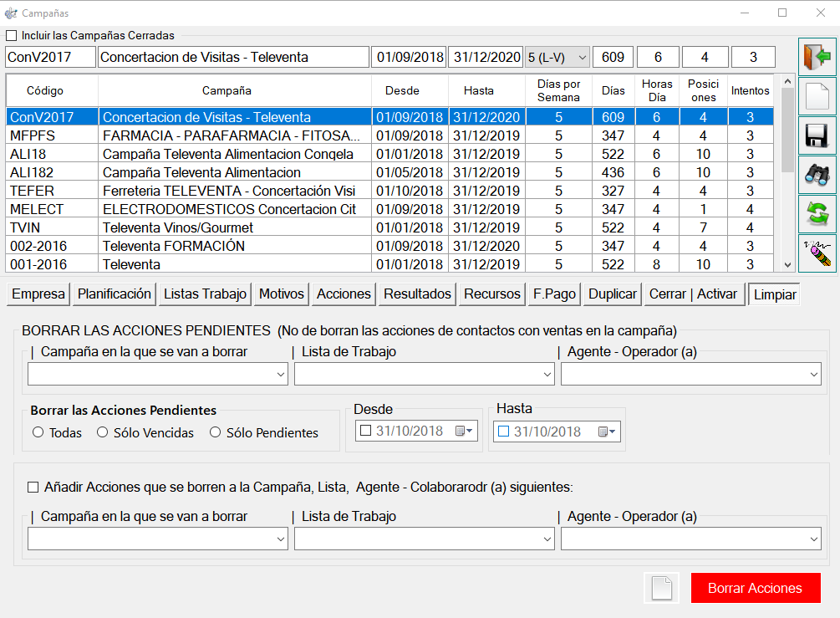
Task: Click the Duplicar button
Action: [613, 294]
